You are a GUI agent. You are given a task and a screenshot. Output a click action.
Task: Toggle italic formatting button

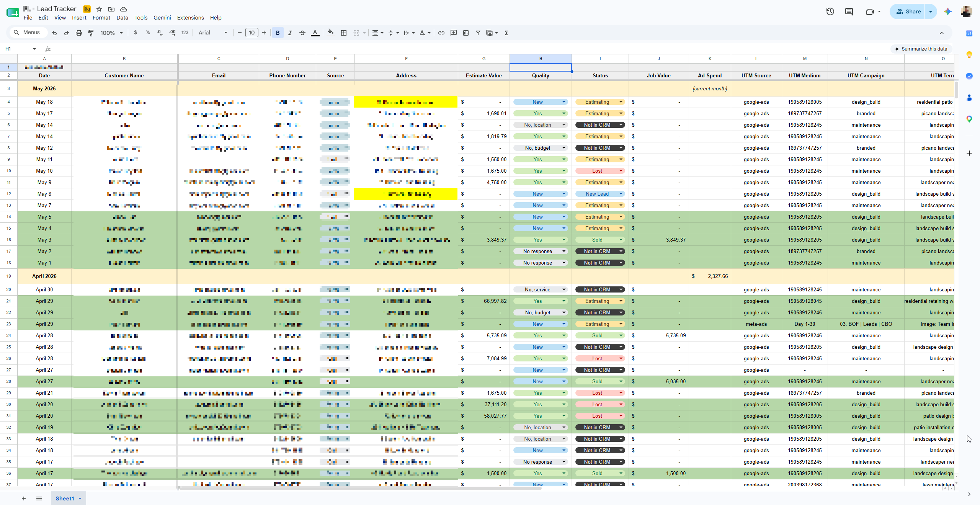click(x=290, y=33)
